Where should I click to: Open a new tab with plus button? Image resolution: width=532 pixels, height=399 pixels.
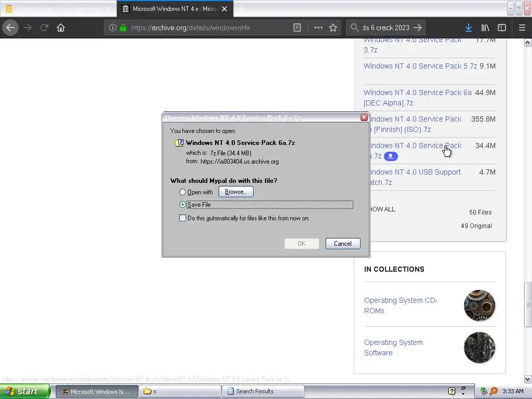pyautogui.click(x=242, y=8)
